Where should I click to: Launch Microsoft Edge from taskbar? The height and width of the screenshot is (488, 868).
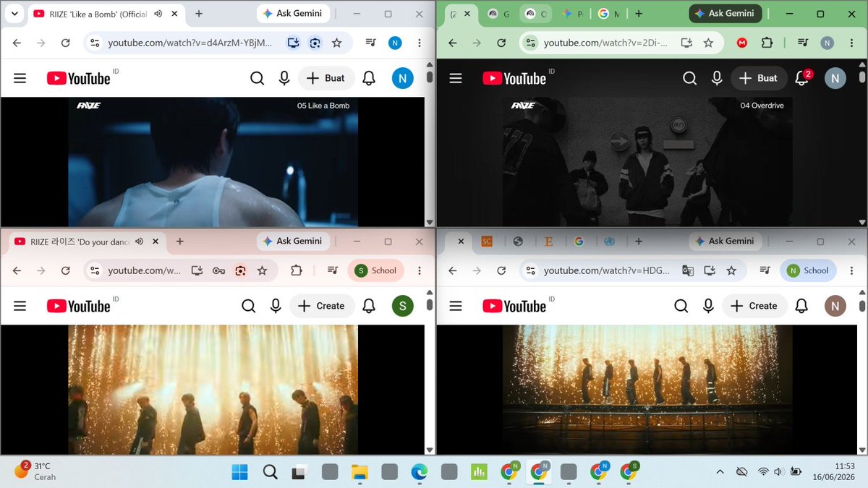[419, 472]
